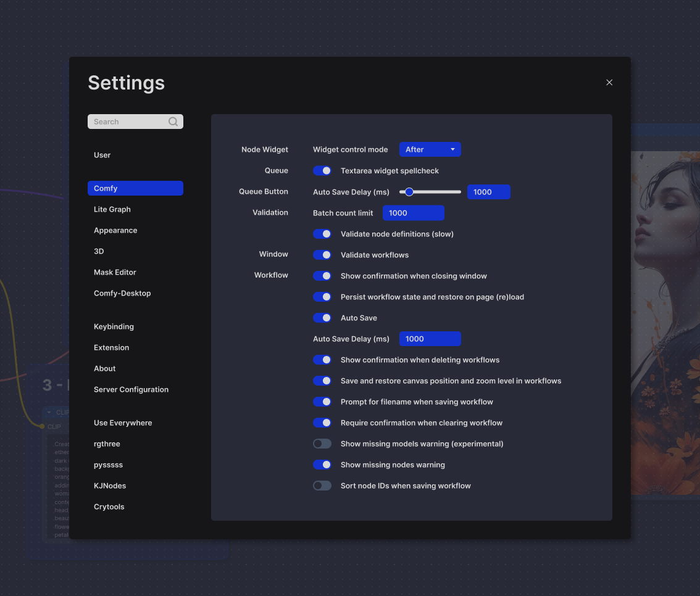Click the dropdown arrow next to After
This screenshot has width=700, height=596.
tap(452, 149)
